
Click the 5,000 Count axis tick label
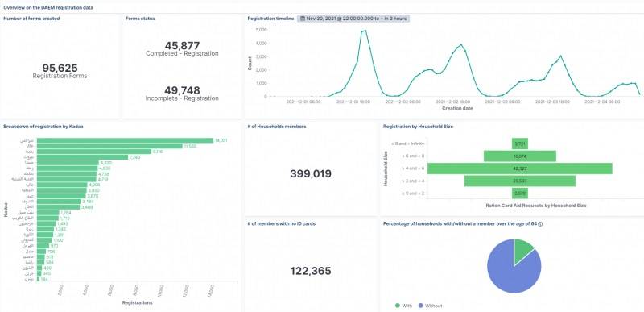pyautogui.click(x=261, y=30)
